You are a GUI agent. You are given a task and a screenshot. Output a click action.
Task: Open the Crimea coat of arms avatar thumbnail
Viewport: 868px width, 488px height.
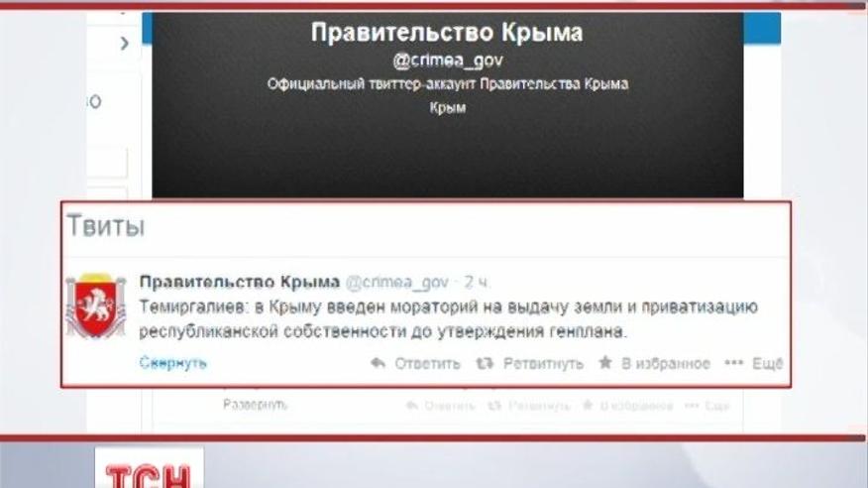coord(96,305)
